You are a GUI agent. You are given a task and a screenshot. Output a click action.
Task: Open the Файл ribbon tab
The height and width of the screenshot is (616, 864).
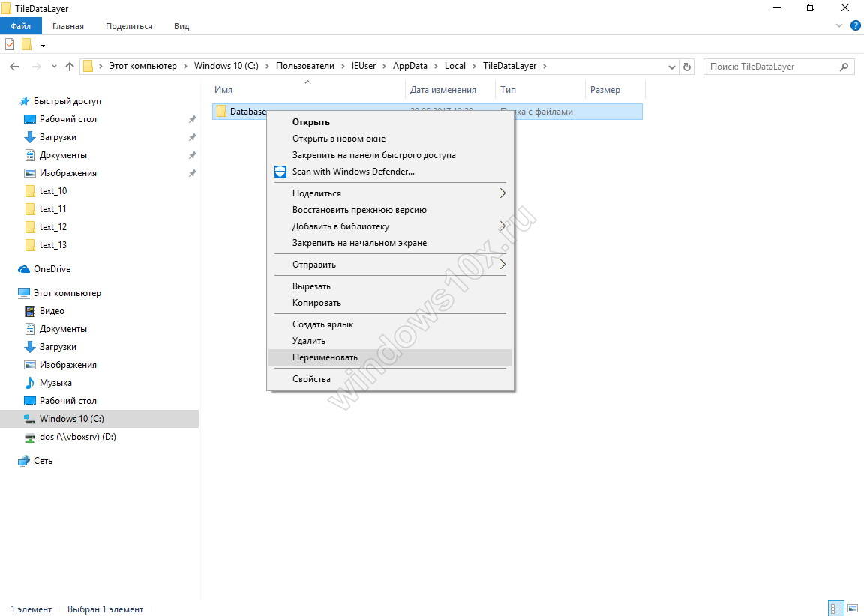point(21,26)
